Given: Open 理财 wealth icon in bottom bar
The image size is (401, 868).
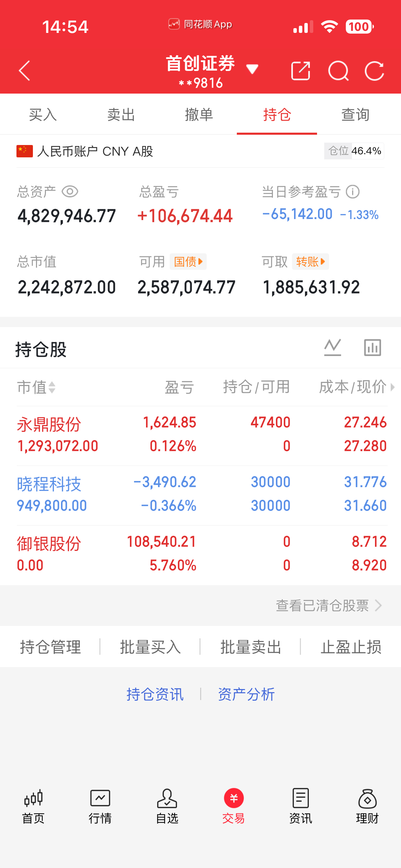Looking at the screenshot, I should pos(367,807).
